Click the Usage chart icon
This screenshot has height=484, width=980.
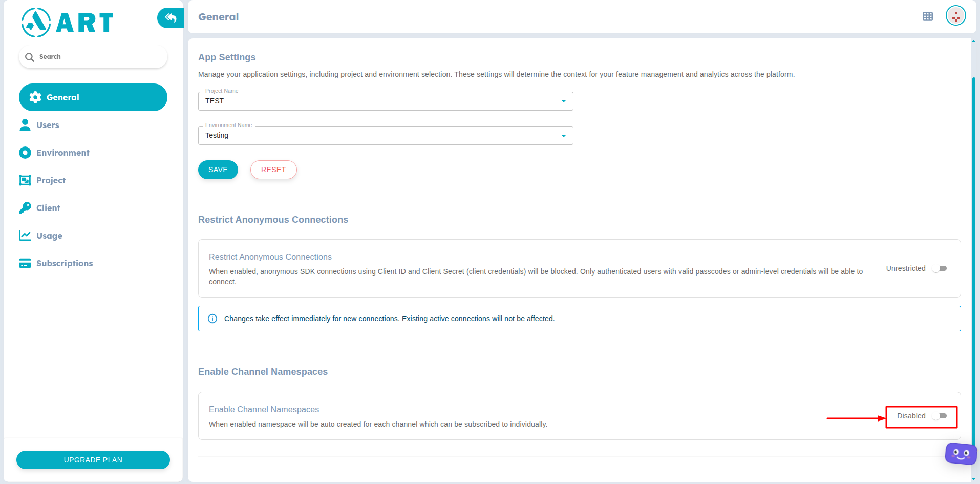tap(25, 236)
